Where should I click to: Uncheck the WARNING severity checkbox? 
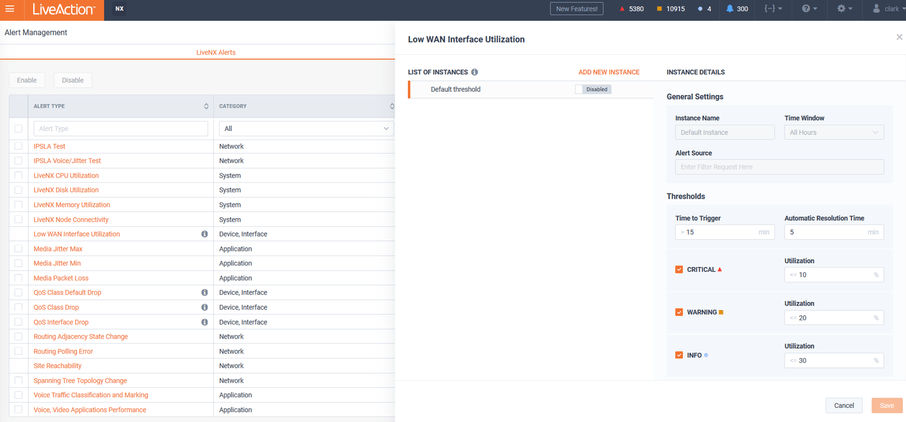tap(679, 312)
